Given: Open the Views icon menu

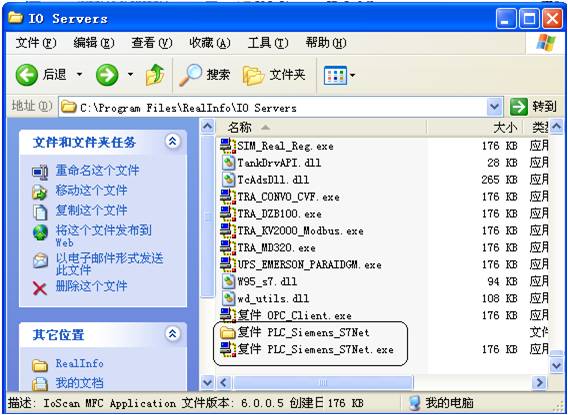Looking at the screenshot, I should (335, 75).
